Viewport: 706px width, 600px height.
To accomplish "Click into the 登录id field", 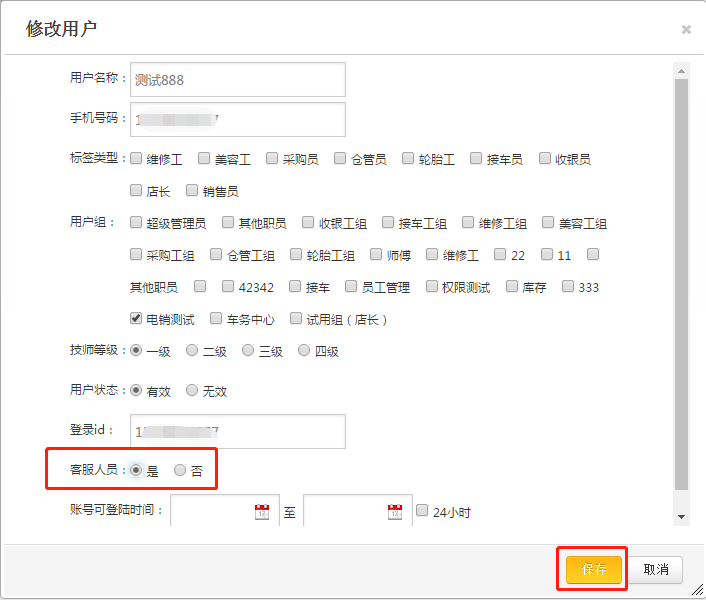I will pos(238,431).
